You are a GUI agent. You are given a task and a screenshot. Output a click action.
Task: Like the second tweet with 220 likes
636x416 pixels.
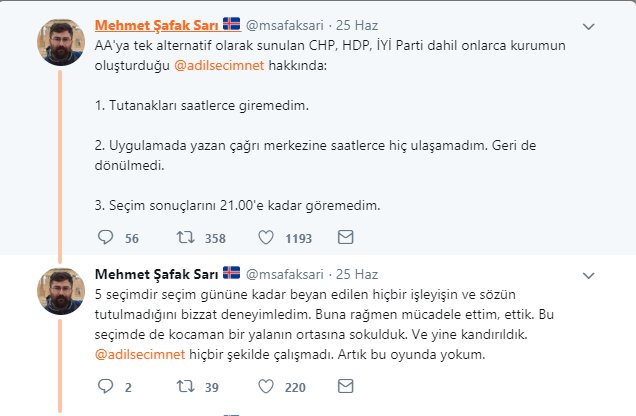click(x=267, y=385)
